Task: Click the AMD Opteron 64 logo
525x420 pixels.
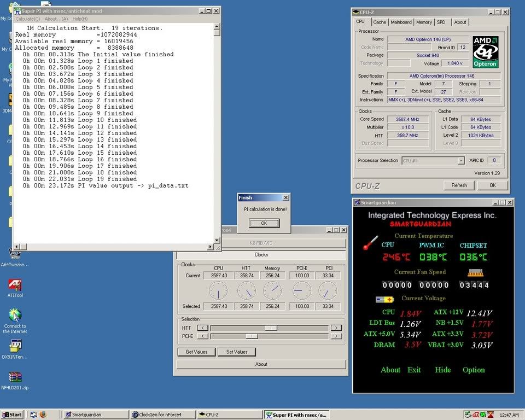Action: coord(486,52)
